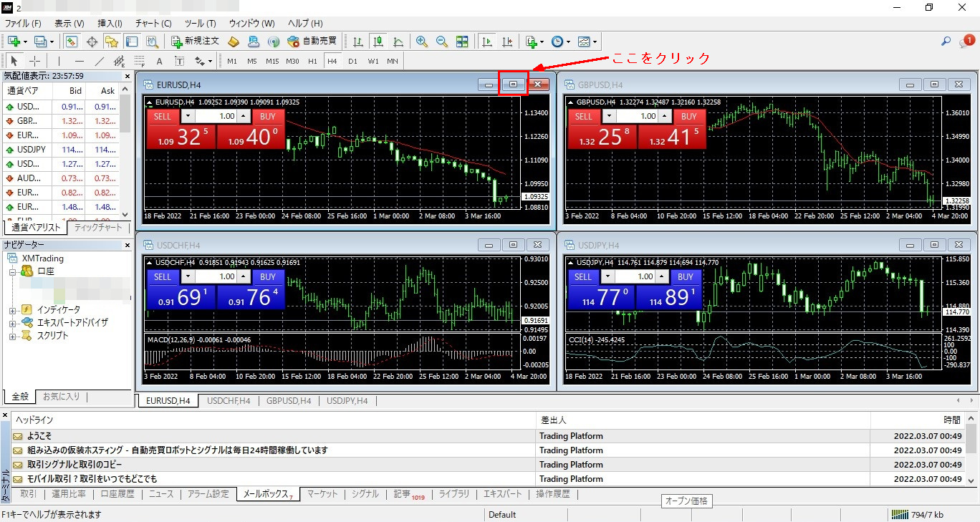Image resolution: width=980 pixels, height=522 pixels.
Task: Select the vertical line drawing tool
Action: [x=59, y=61]
